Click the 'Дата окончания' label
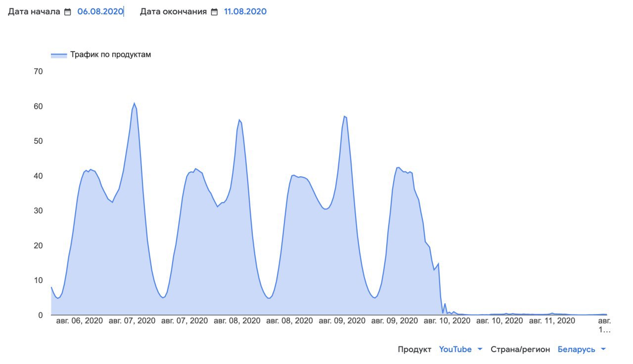The width and height of the screenshot is (633, 364). point(173,11)
